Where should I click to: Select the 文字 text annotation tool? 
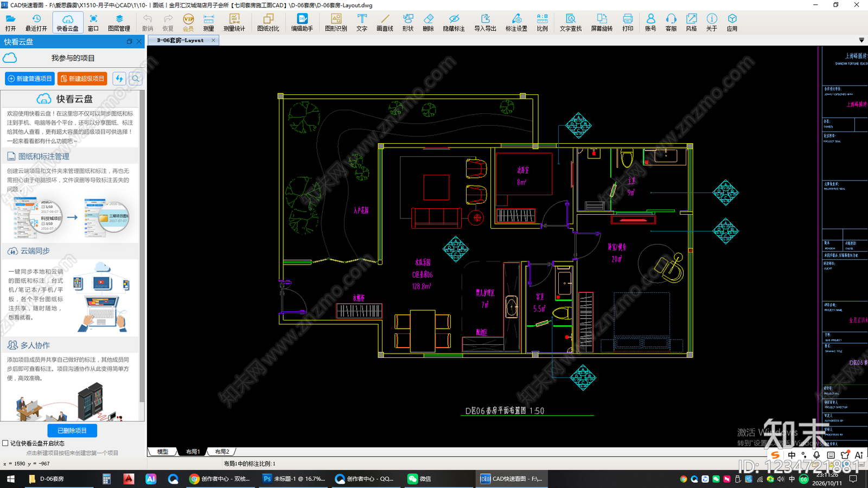(x=362, y=23)
